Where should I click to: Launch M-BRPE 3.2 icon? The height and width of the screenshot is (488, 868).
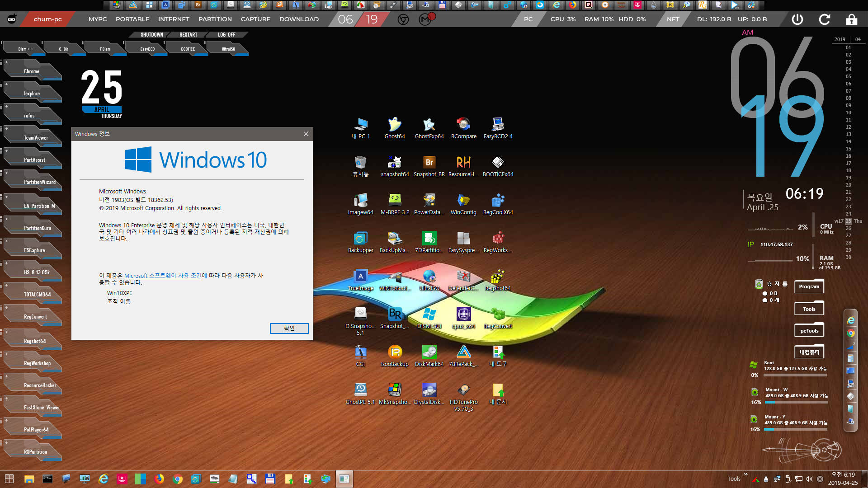click(x=395, y=204)
